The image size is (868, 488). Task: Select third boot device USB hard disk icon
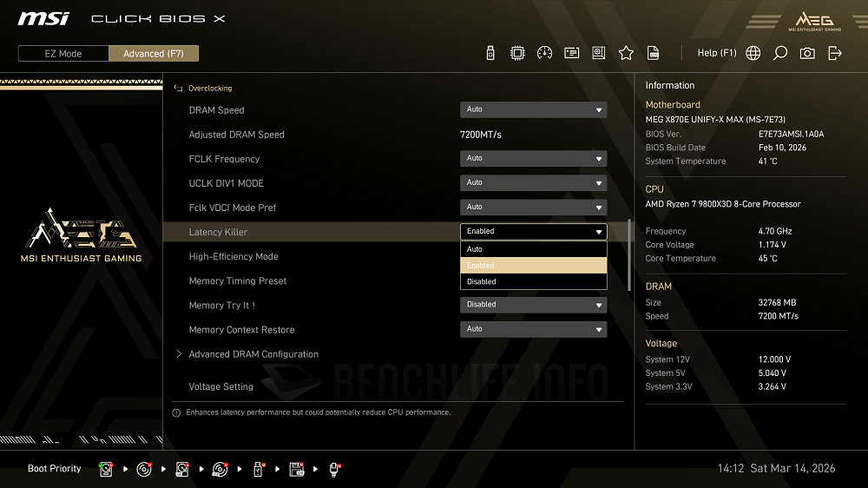(x=182, y=469)
